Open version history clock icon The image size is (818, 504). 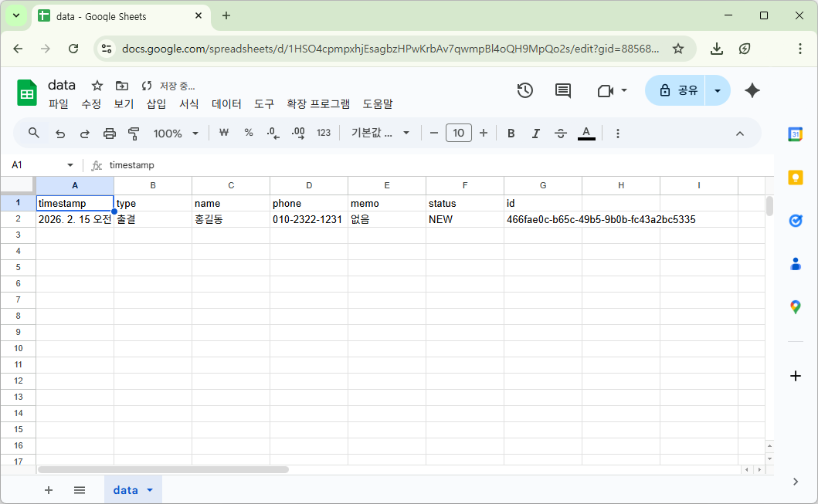pos(525,90)
